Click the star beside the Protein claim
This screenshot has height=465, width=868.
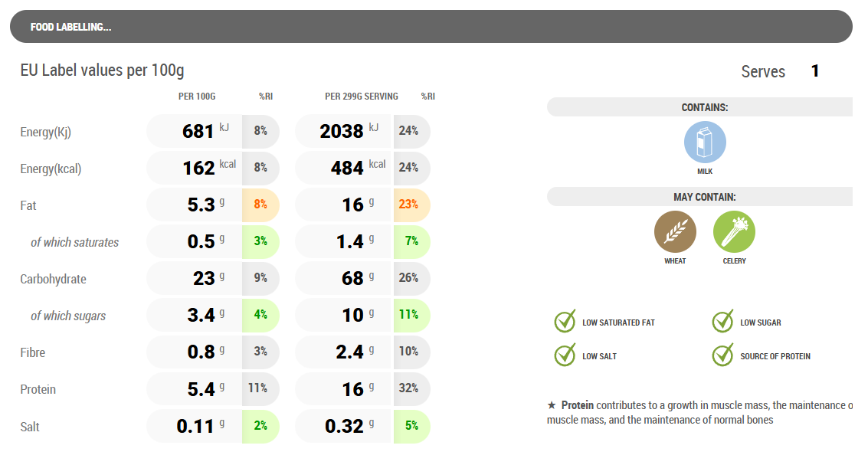tap(552, 404)
